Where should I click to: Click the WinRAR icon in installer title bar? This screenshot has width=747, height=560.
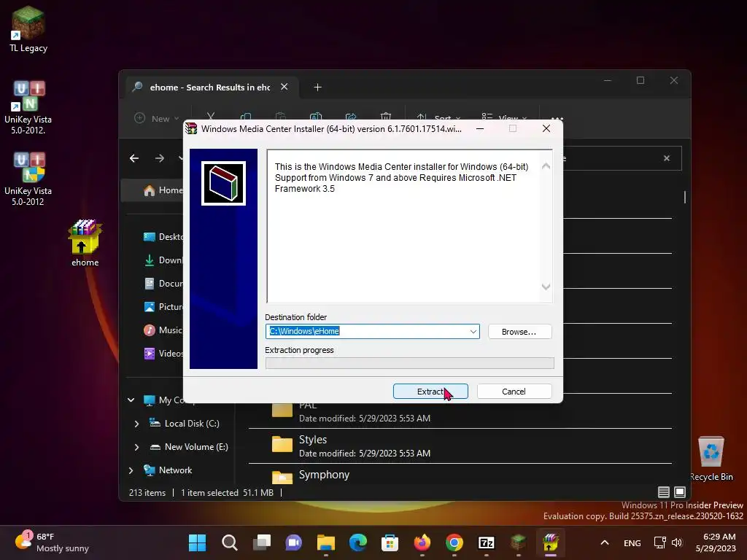pyautogui.click(x=191, y=128)
